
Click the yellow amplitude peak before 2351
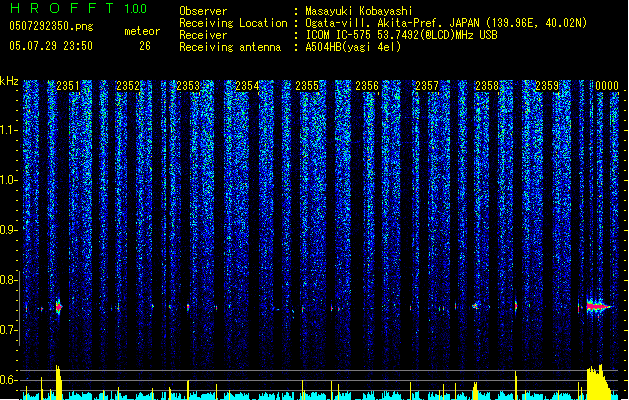tap(59, 382)
